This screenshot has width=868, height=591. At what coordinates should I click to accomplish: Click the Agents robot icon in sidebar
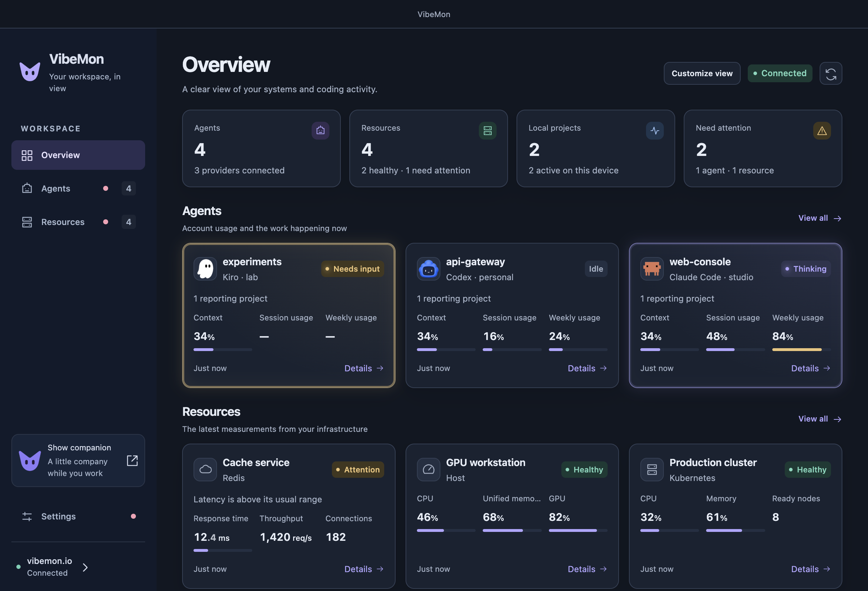click(27, 188)
